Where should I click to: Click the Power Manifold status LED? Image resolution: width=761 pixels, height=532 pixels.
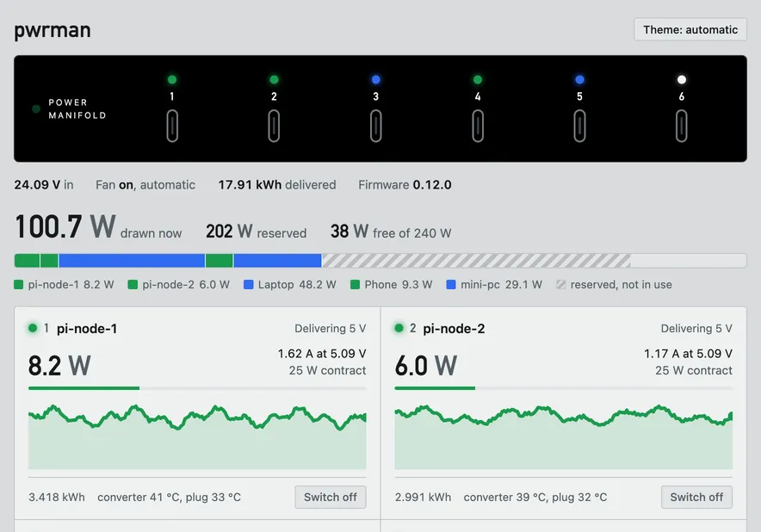pos(36,108)
